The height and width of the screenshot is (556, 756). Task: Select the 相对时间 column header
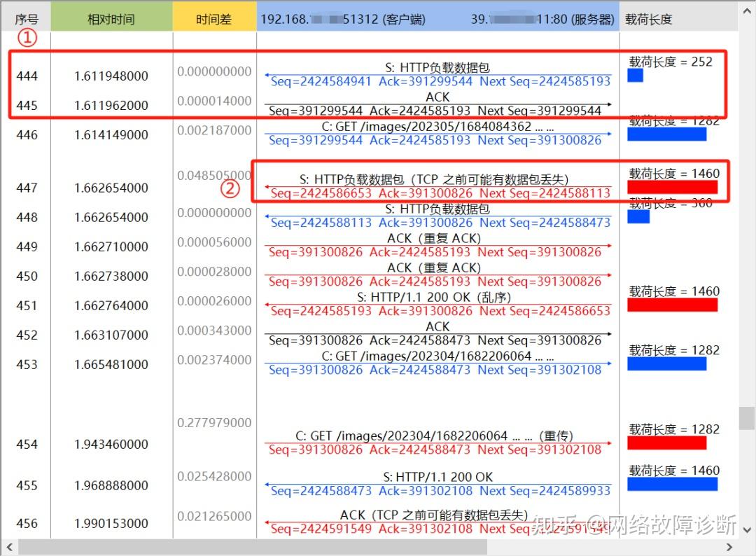click(x=111, y=17)
